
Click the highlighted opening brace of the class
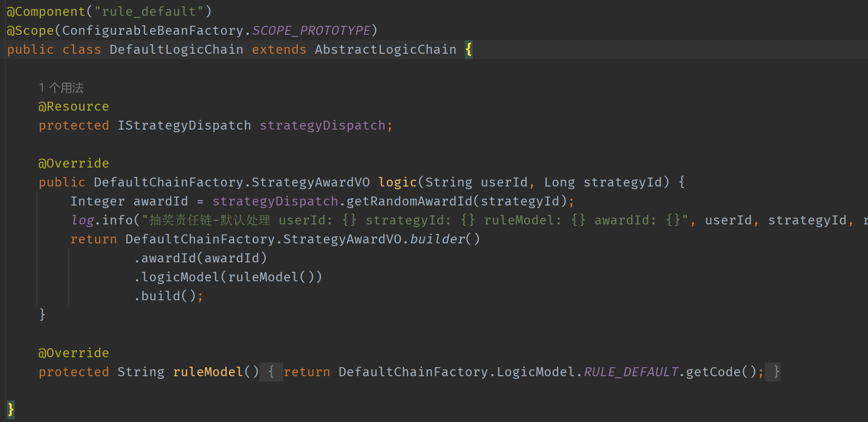tap(468, 50)
